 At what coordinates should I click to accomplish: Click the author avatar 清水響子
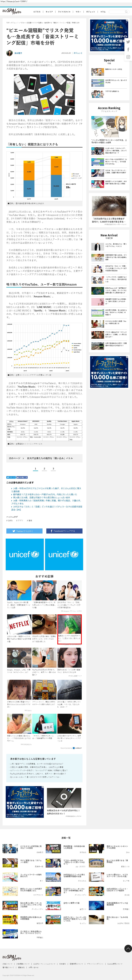click(10, 53)
